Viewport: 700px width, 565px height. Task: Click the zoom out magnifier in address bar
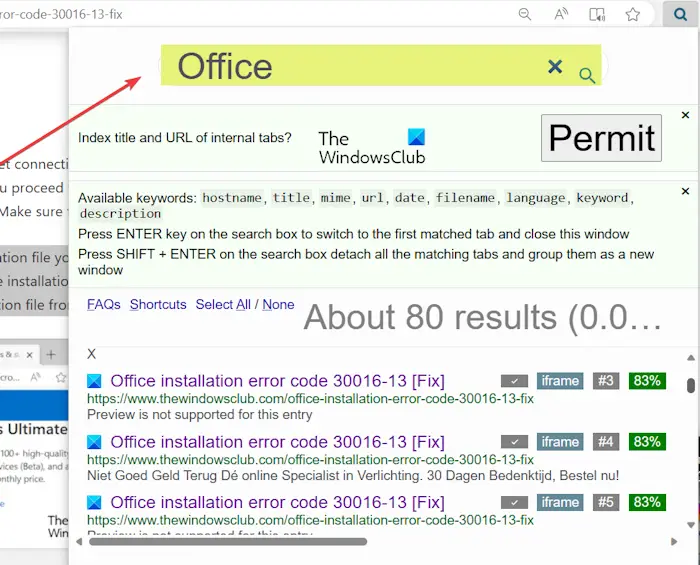[525, 14]
